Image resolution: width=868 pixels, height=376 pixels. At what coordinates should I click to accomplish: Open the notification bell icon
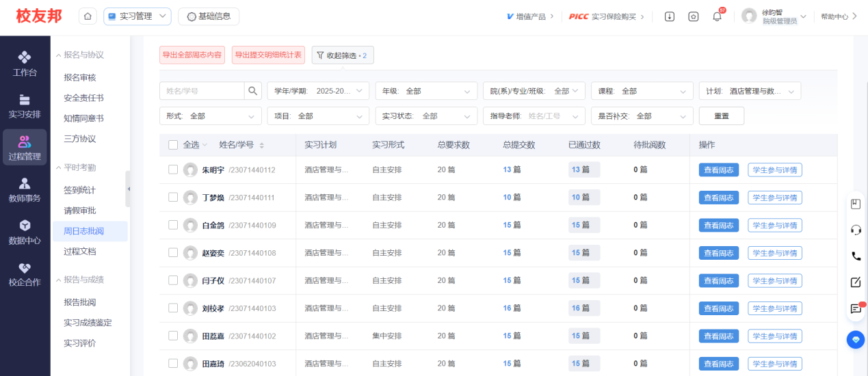717,16
